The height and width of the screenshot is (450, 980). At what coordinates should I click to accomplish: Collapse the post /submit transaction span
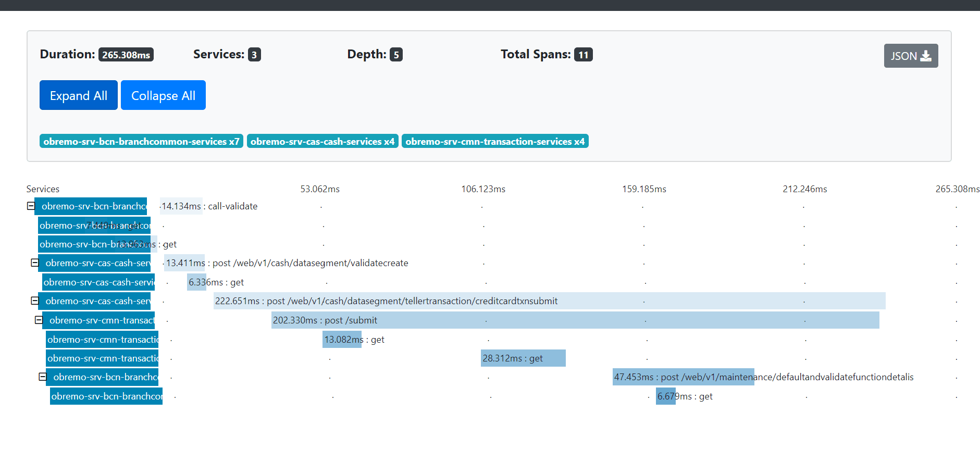pos(39,320)
